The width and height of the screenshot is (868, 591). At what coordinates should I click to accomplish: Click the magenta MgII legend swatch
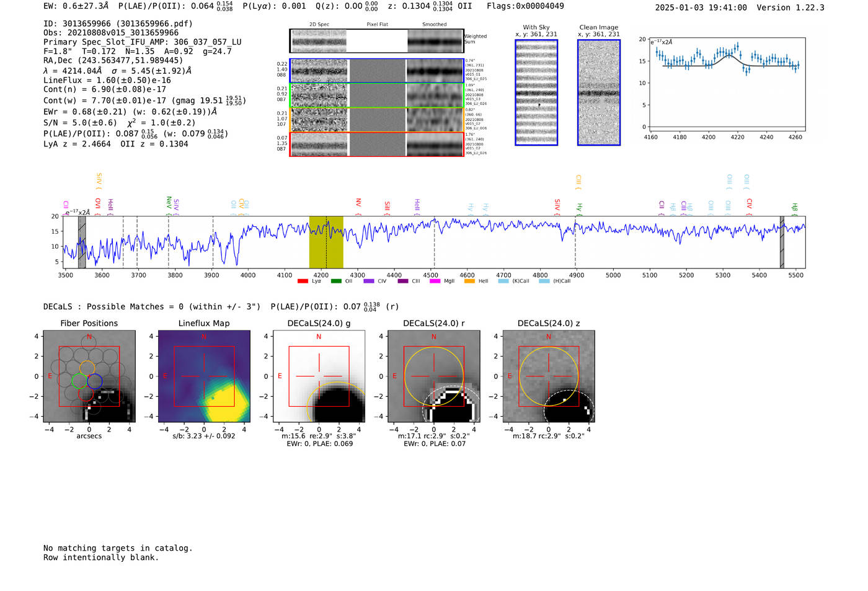[x=435, y=282]
